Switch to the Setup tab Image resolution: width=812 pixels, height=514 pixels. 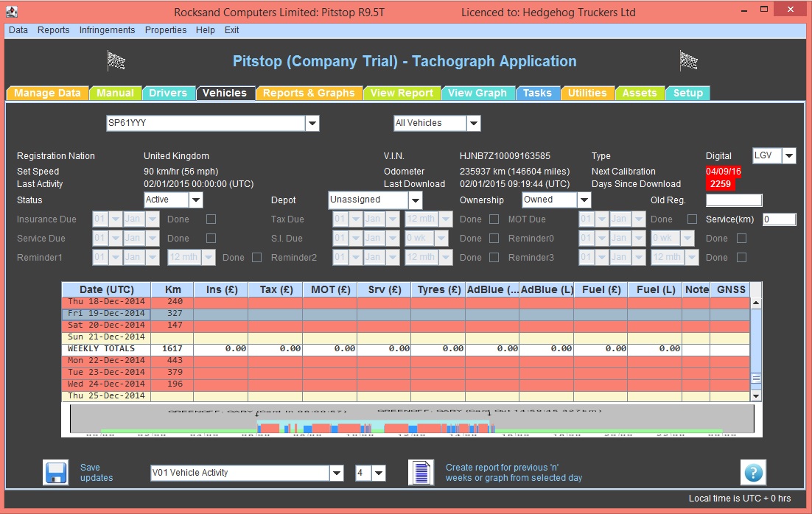point(687,94)
